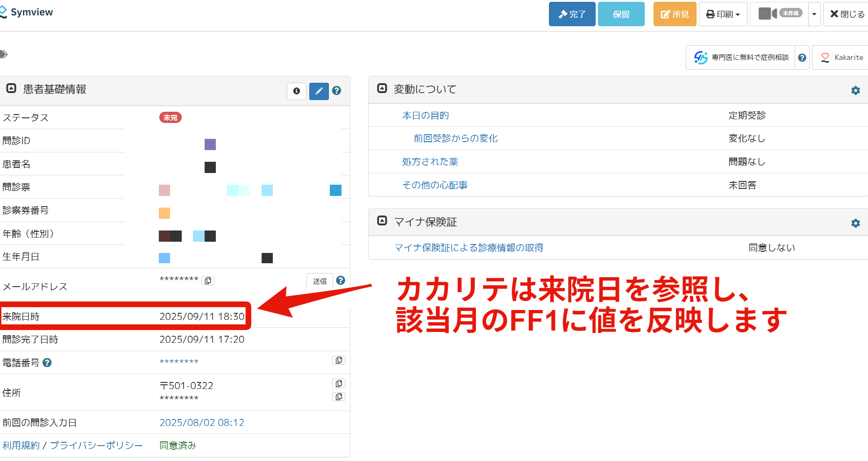The height and width of the screenshot is (461, 868).
Task: Click help icon next to 電話番号
Action: (x=47, y=363)
